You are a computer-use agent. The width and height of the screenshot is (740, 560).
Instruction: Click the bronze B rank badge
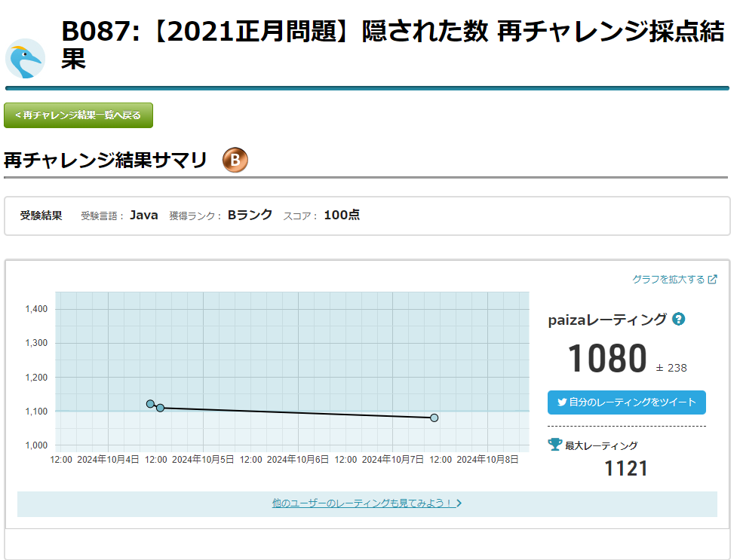235,160
